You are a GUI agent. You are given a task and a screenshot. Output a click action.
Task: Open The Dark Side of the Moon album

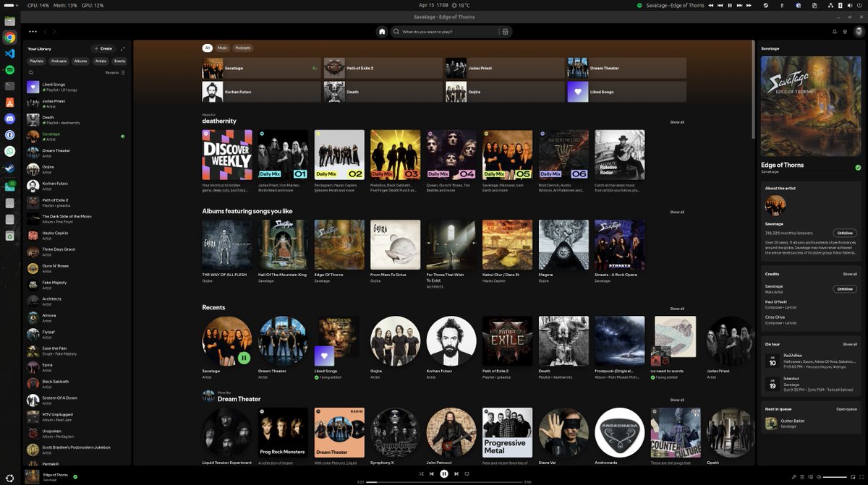click(x=77, y=219)
